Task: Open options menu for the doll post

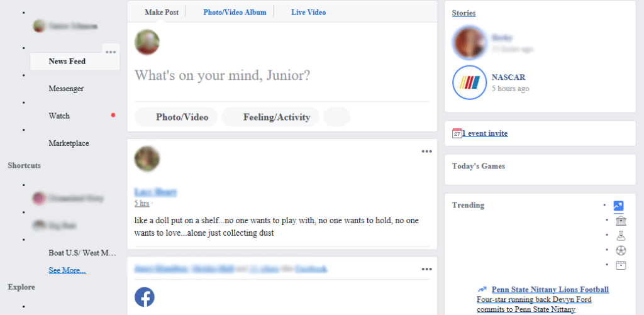Action: pyautogui.click(x=427, y=151)
